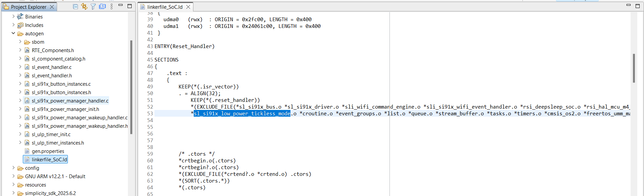Select gen.properties in the tree
Screen dimensions: 644x196
coord(48,151)
